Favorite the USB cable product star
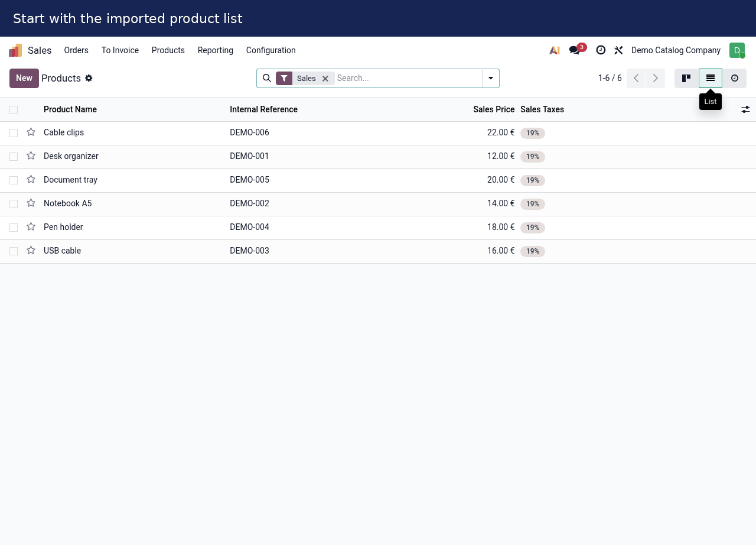The width and height of the screenshot is (756, 545). (31, 251)
